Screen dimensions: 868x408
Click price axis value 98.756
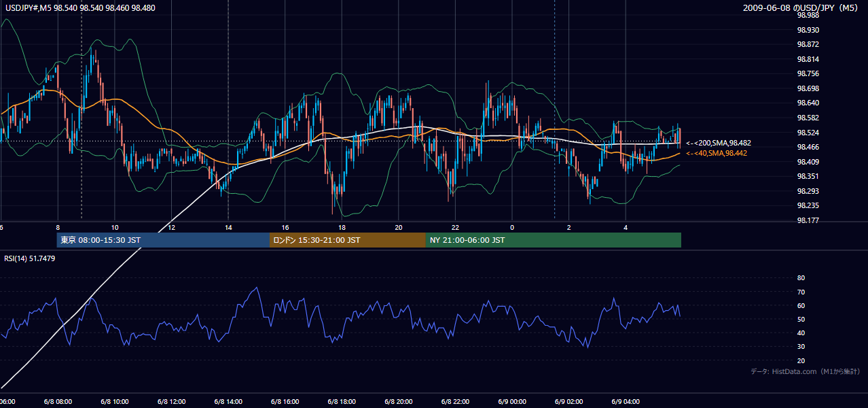[x=808, y=73]
